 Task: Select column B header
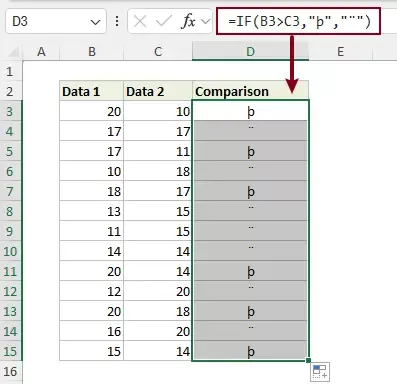(92, 52)
